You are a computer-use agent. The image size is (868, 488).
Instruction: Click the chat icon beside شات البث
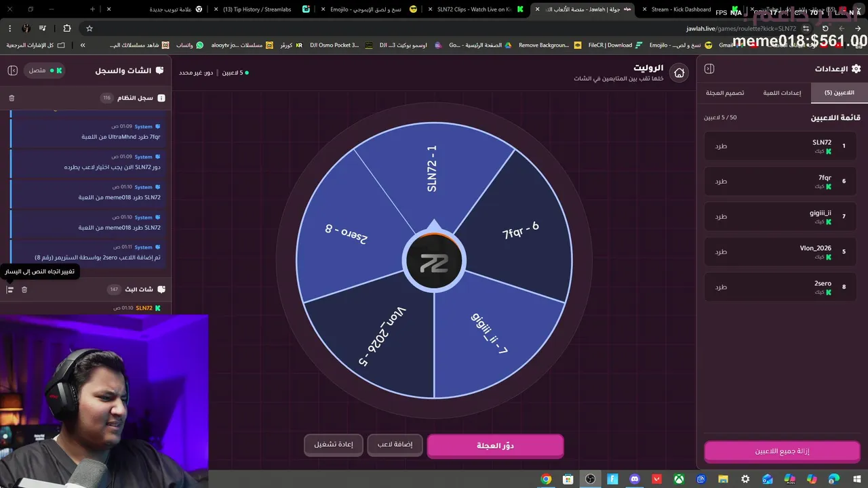pyautogui.click(x=161, y=289)
